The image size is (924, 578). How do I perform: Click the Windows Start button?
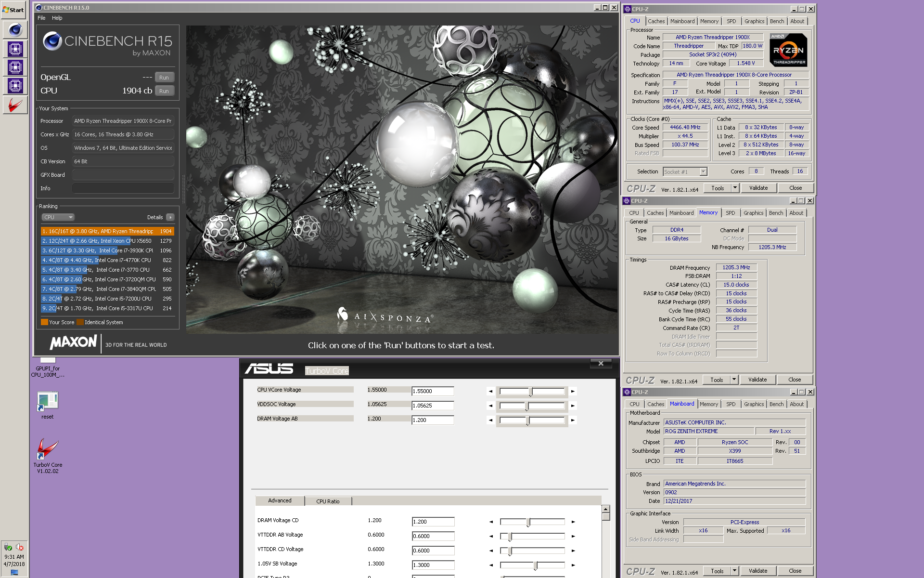(x=14, y=9)
